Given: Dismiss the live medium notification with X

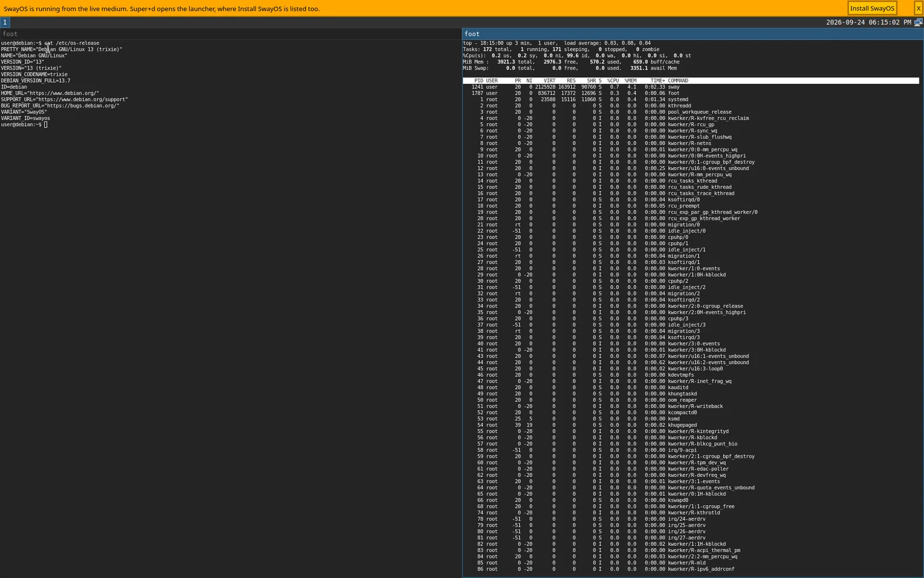Looking at the screenshot, I should [x=918, y=8].
